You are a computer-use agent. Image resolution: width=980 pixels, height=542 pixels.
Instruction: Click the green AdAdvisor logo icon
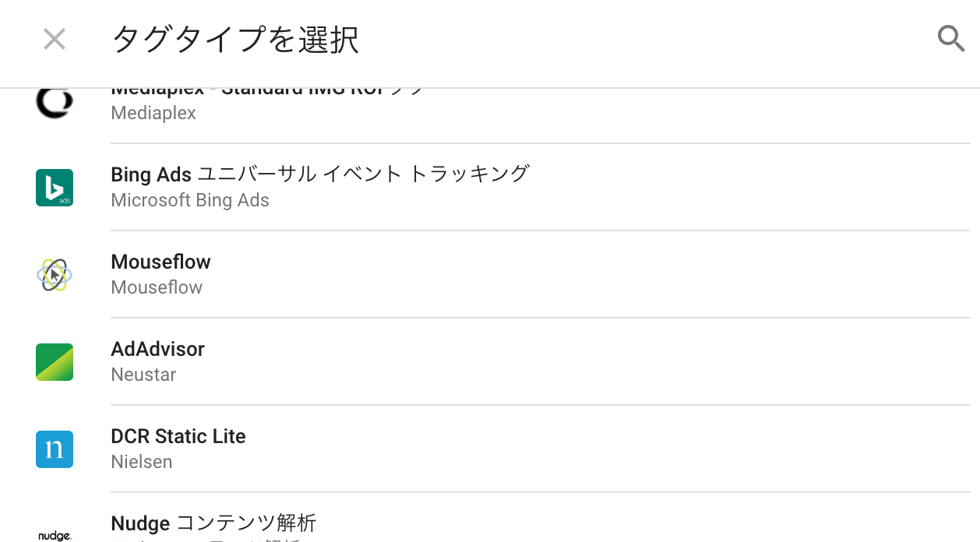pyautogui.click(x=55, y=362)
